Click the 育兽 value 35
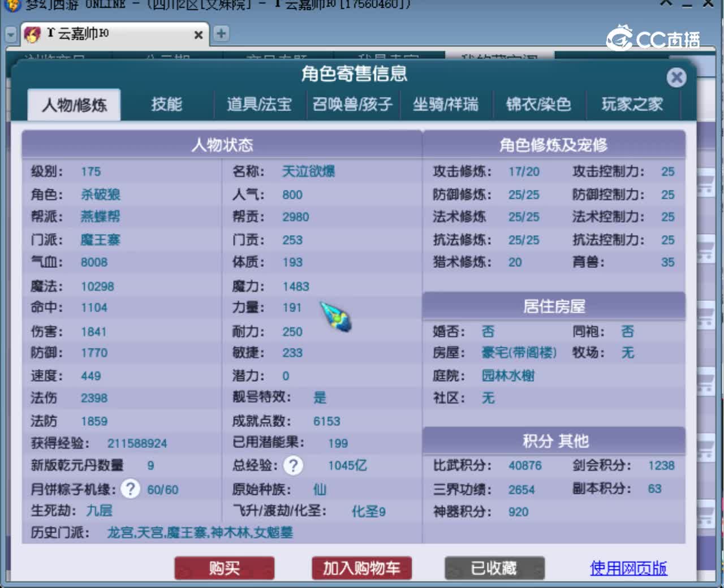The width and height of the screenshot is (724, 588). [668, 262]
